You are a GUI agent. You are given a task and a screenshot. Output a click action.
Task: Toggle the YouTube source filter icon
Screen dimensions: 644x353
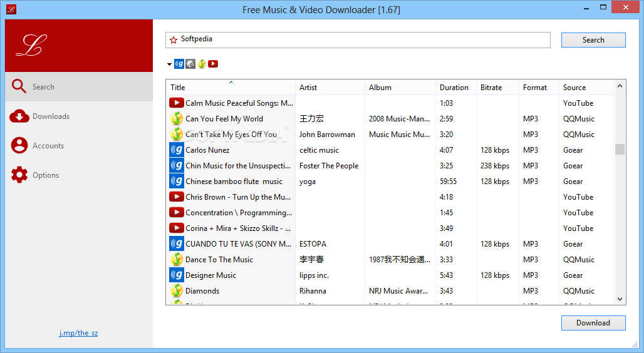coord(213,64)
